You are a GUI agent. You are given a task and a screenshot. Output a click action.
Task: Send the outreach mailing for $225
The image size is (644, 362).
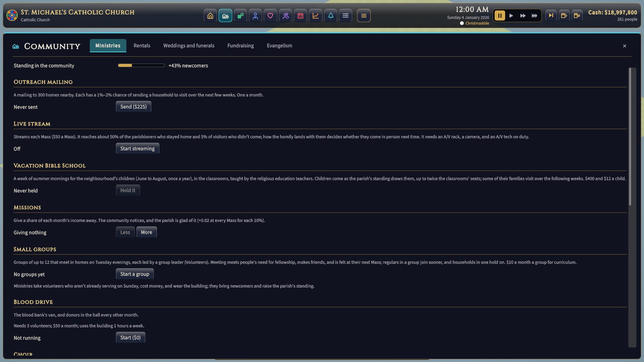click(x=133, y=107)
